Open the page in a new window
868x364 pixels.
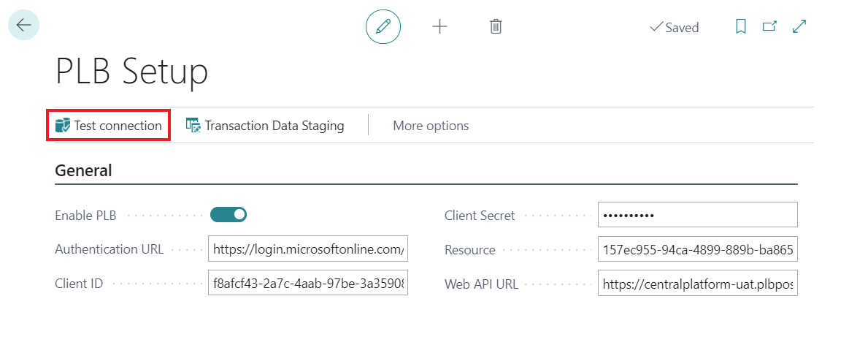[769, 27]
